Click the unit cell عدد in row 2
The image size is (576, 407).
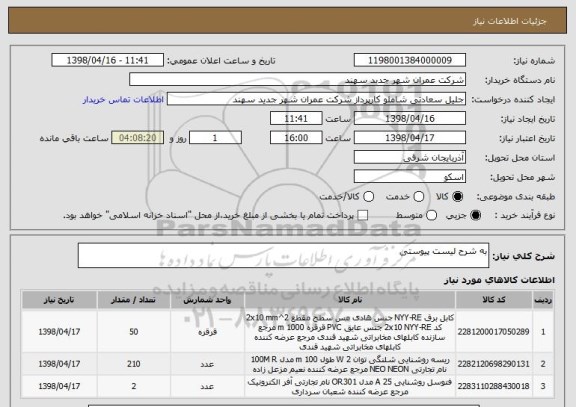(207, 364)
